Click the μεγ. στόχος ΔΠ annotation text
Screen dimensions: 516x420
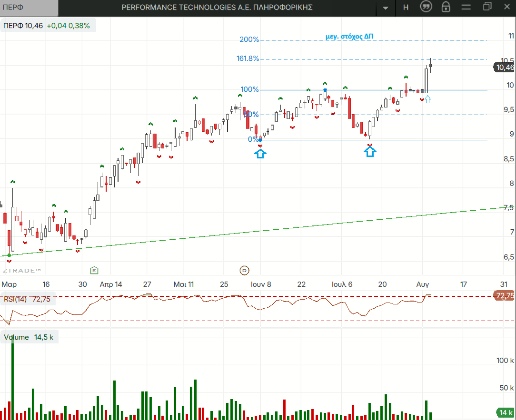click(x=349, y=37)
